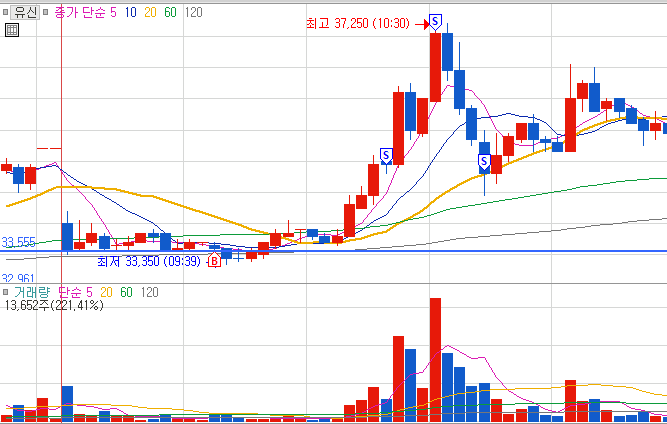Click the 최고 37,250 (10:30) high label
Viewport: 667px width, 424px height.
pos(358,23)
